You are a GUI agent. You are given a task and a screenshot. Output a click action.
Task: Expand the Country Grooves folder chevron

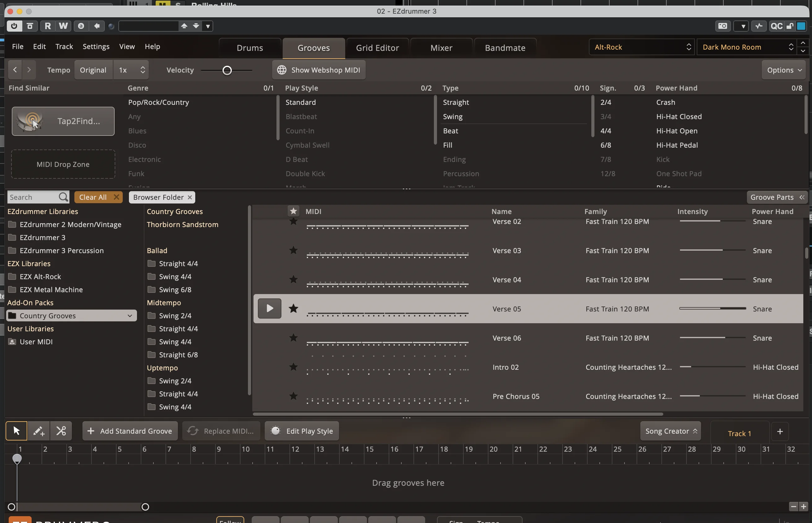[x=130, y=315]
